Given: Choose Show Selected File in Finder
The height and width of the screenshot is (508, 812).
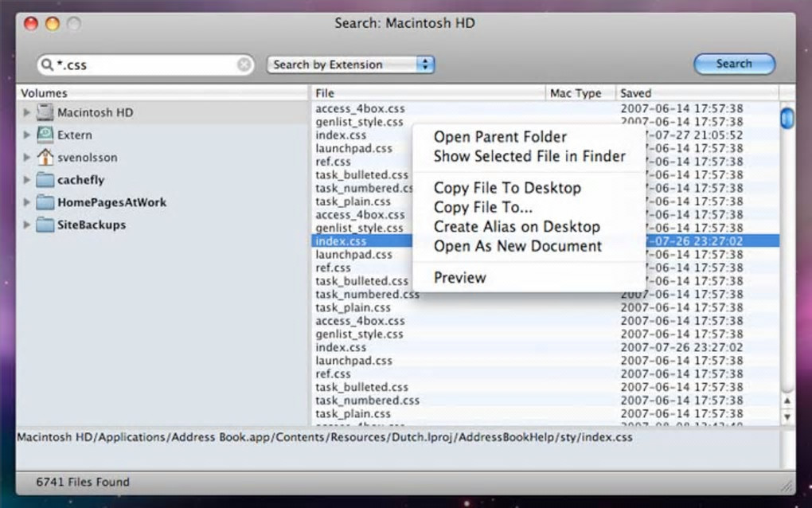Looking at the screenshot, I should tap(529, 156).
